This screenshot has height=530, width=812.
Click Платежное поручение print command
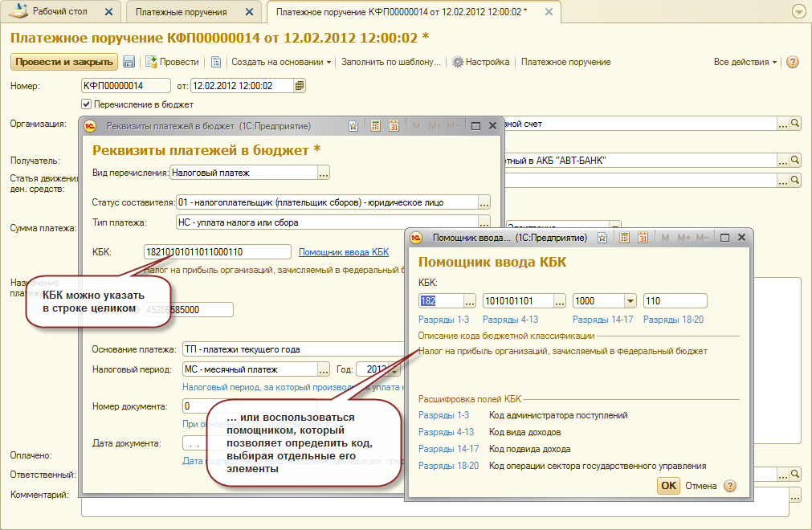click(x=565, y=62)
